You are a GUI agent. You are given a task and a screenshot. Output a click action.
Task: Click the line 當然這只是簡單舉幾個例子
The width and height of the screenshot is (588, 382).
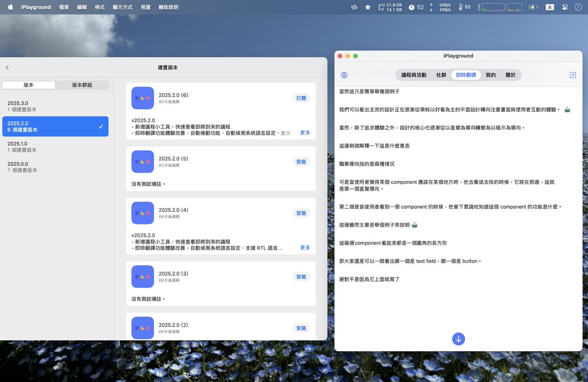pyautogui.click(x=369, y=92)
